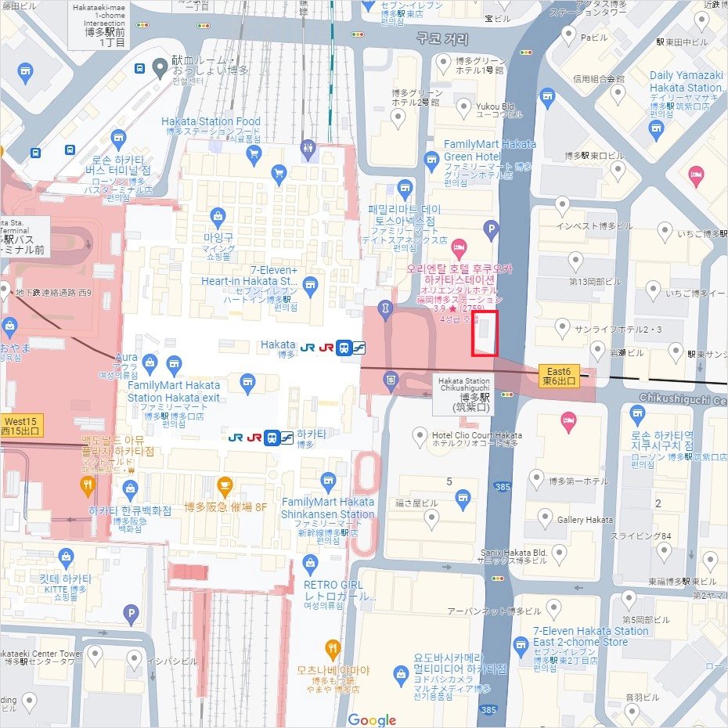The width and height of the screenshot is (728, 728).
Task: Click the 福さ屋ビル map pin
Action: click(x=431, y=519)
